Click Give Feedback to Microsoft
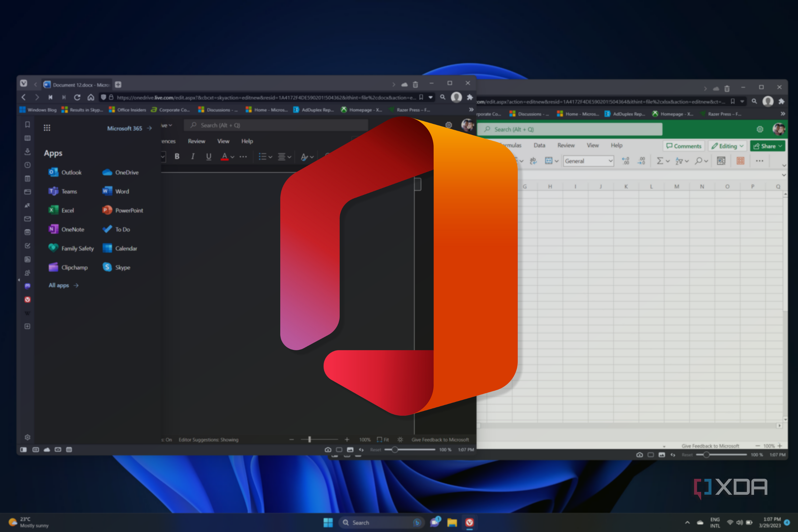 coord(440,440)
